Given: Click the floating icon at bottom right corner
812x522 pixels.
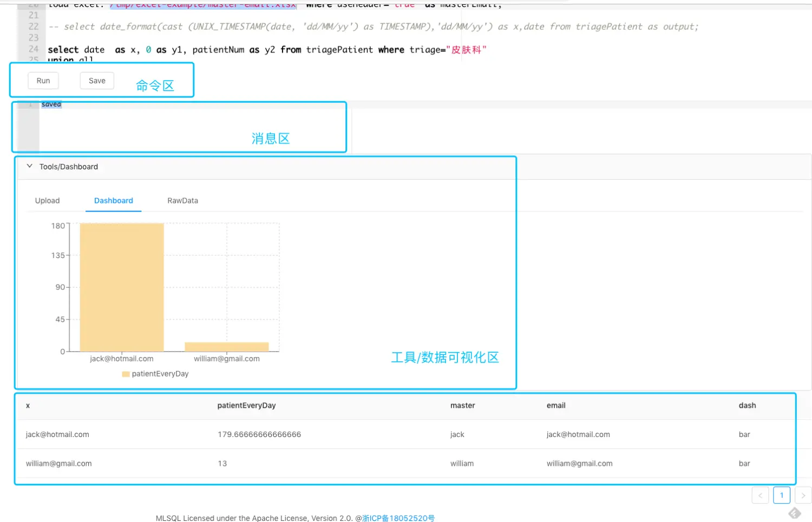Looking at the screenshot, I should pos(795,513).
